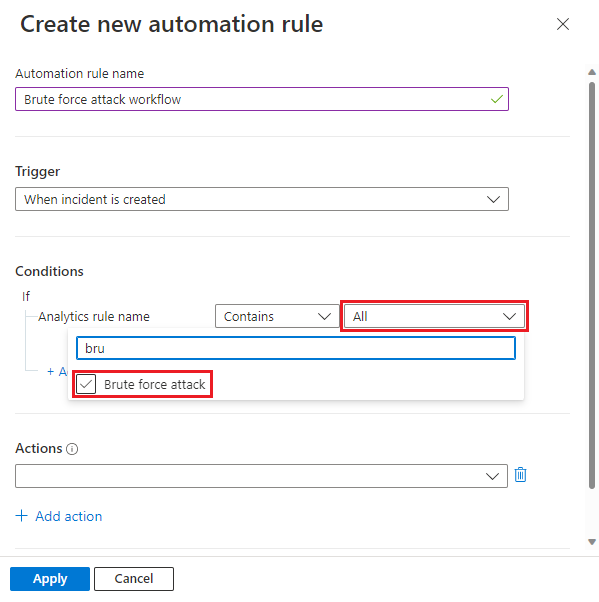Click the 'Analytics rule name' condition label
This screenshot has width=599, height=602.
tap(94, 316)
